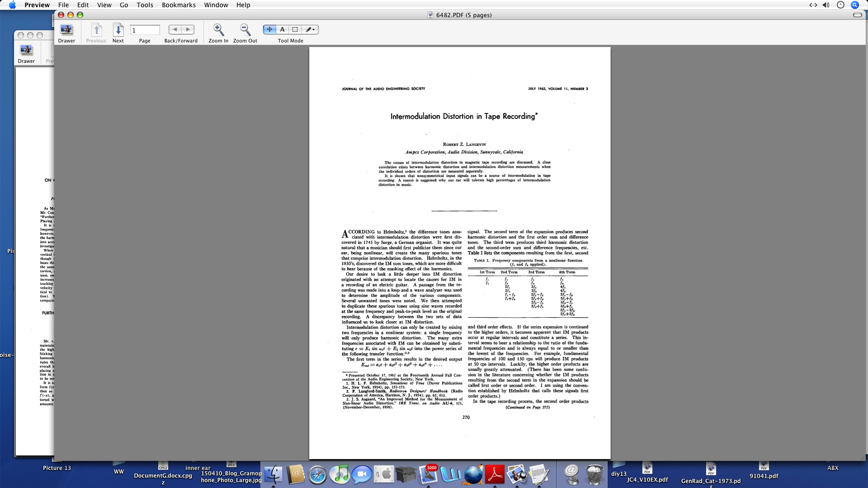Viewport: 868px width, 488px height.
Task: Open the File menu
Action: [64, 5]
